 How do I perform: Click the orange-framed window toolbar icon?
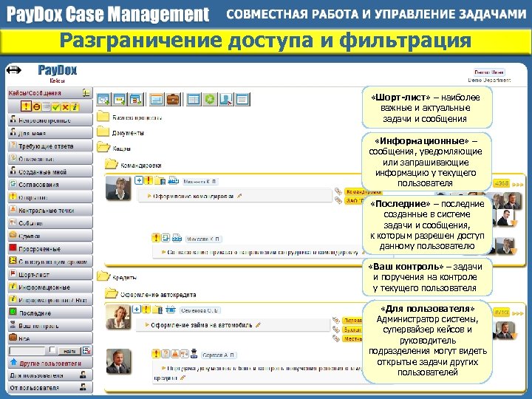[x=157, y=100]
